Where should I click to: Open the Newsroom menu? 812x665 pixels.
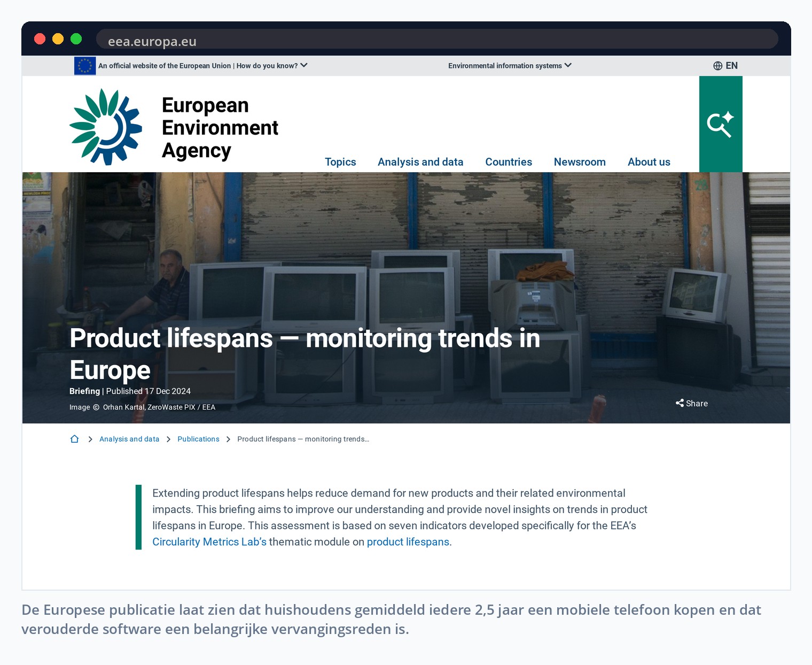pyautogui.click(x=580, y=162)
